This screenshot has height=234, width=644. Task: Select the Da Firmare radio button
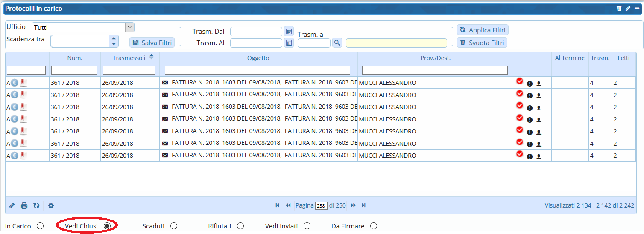point(374,226)
